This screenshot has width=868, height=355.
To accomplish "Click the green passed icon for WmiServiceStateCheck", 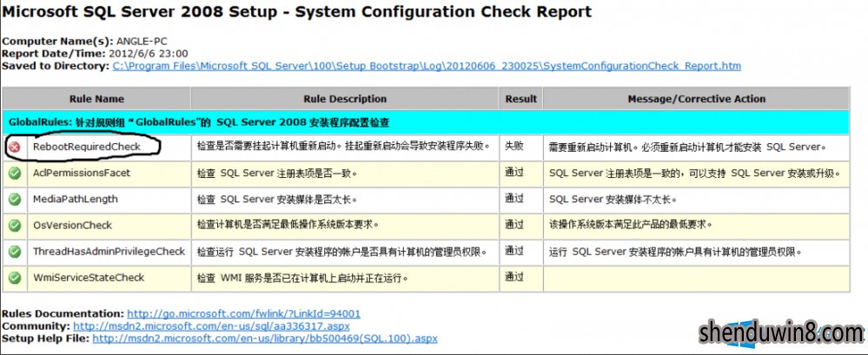I will coord(15,278).
